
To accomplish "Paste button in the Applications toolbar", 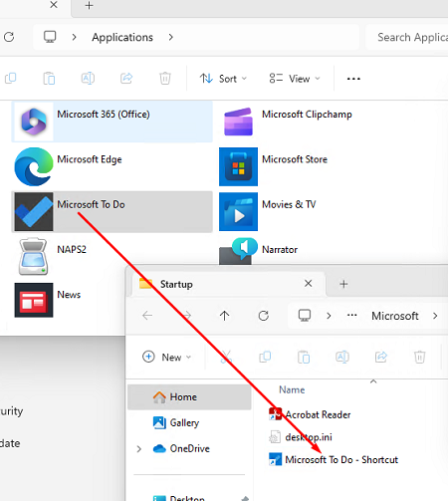I will click(x=49, y=79).
